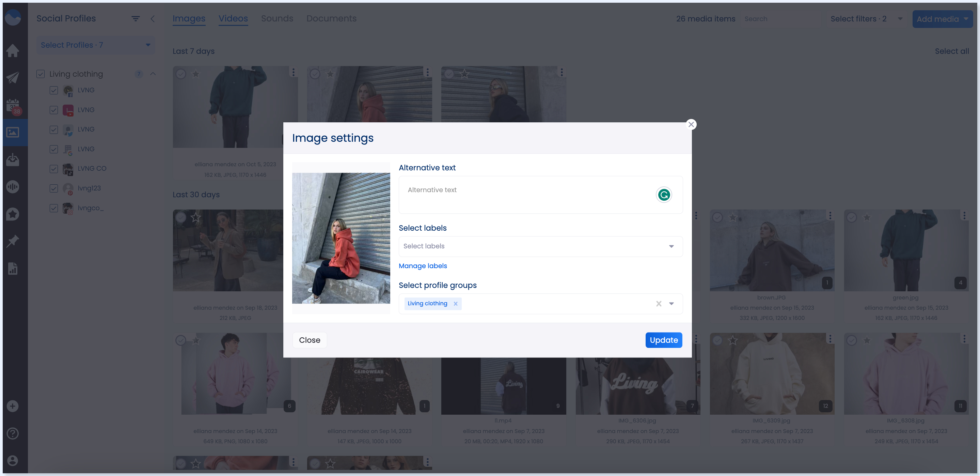Remove the Living clothing tag

coord(455,304)
